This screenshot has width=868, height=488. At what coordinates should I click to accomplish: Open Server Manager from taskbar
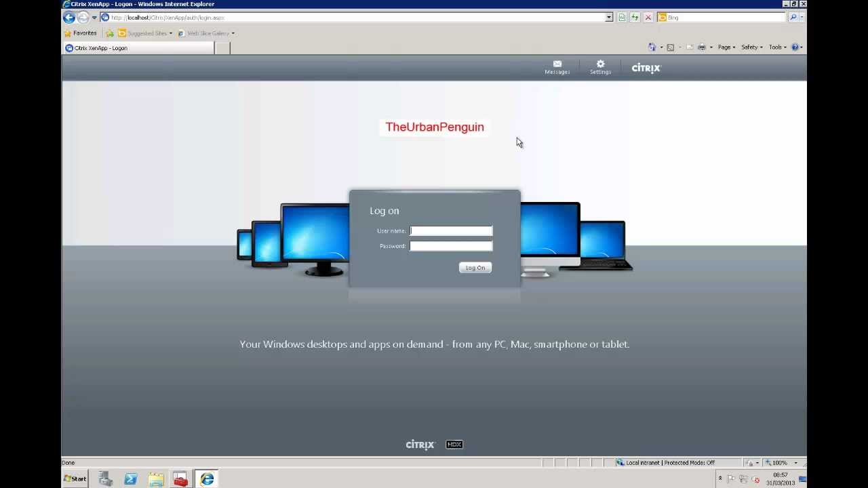[x=105, y=479]
